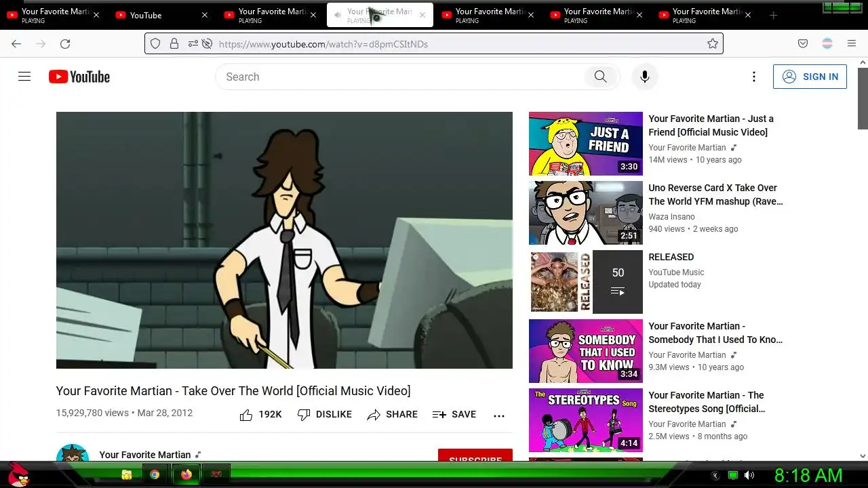Click the YouTube Search field
Image resolution: width=868 pixels, height=488 pixels.
coord(400,77)
